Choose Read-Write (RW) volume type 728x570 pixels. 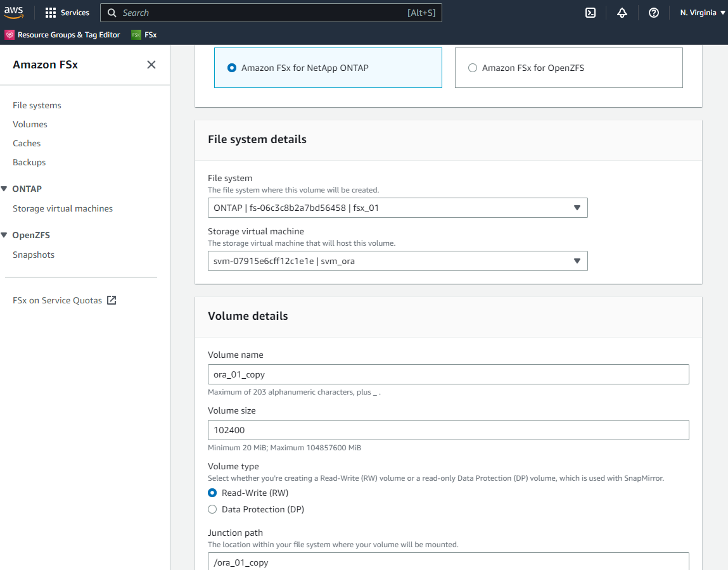[x=213, y=493]
